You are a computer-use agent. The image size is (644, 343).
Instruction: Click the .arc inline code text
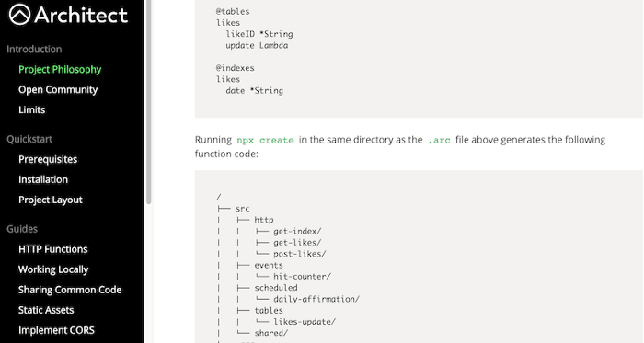point(439,140)
